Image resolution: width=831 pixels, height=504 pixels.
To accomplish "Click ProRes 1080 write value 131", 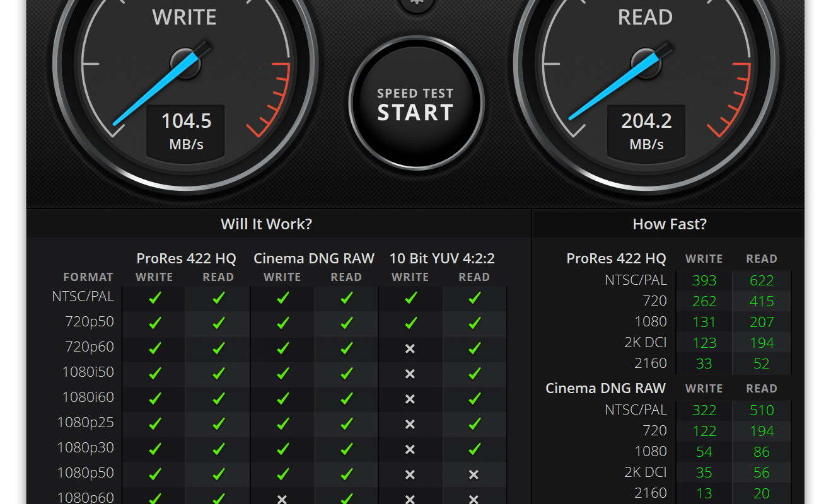I will 704,323.
